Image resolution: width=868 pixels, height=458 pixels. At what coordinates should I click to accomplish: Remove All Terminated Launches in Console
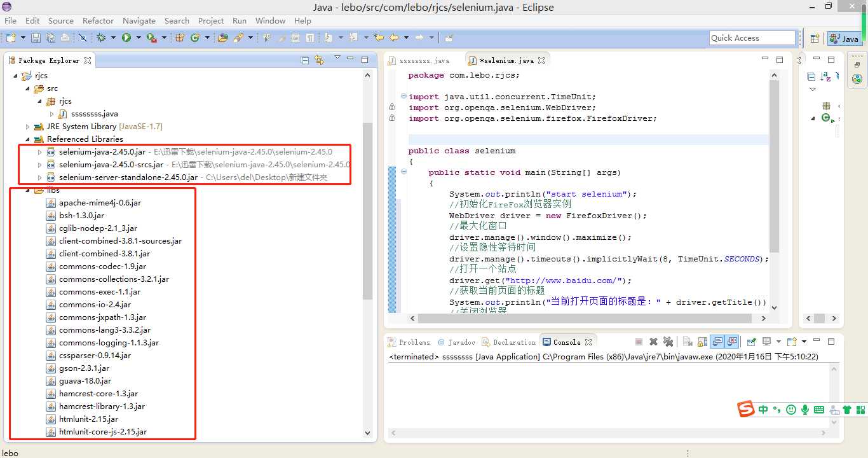(668, 342)
